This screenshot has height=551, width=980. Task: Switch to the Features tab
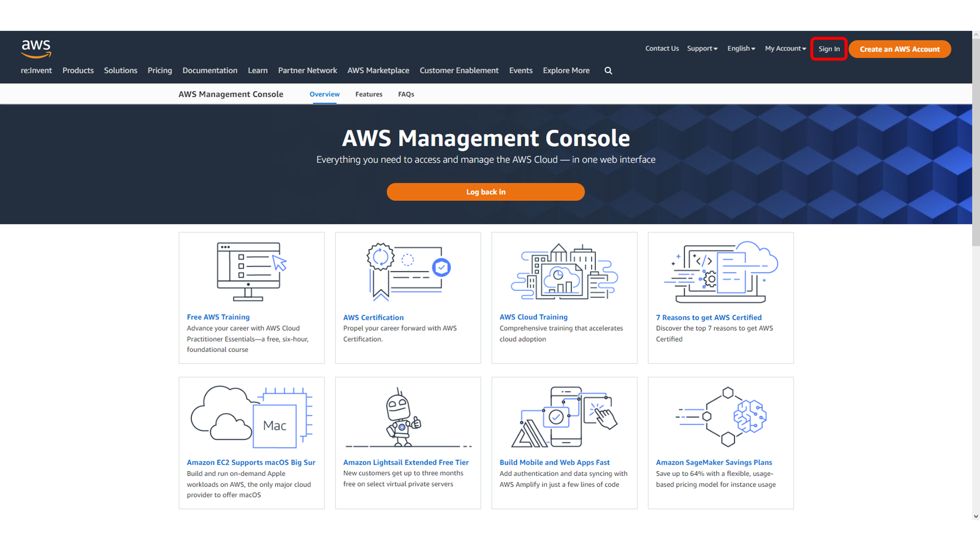click(x=369, y=94)
